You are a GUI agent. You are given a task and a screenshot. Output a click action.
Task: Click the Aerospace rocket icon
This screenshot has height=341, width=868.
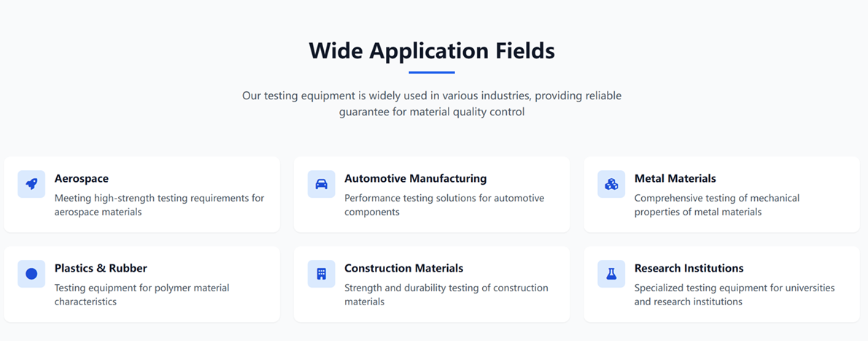point(31,184)
